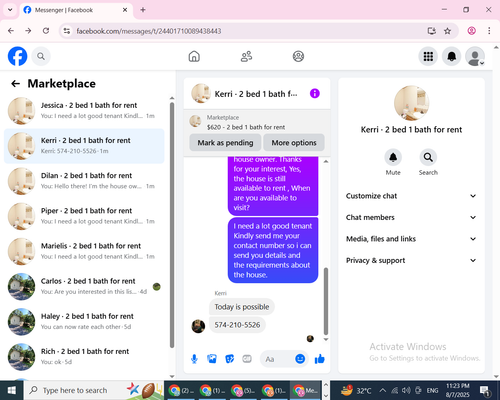Image resolution: width=500 pixels, height=400 pixels.
Task: Record a voice clip with the microphone icon
Action: (194, 359)
